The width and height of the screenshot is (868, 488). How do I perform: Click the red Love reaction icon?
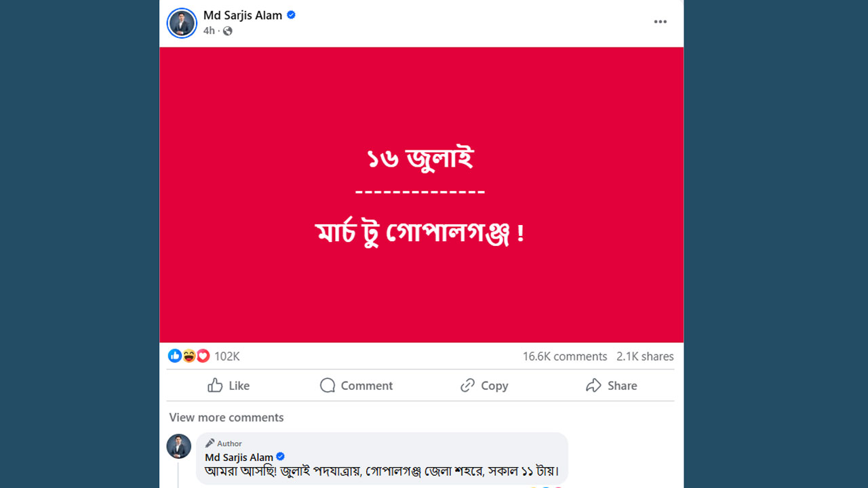pyautogui.click(x=203, y=355)
